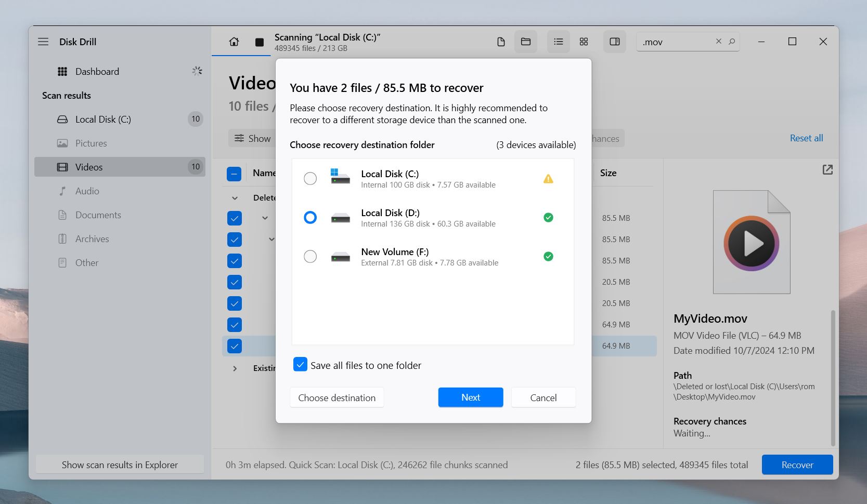Open the Other category
Image resolution: width=867 pixels, height=504 pixels.
[x=120, y=263]
